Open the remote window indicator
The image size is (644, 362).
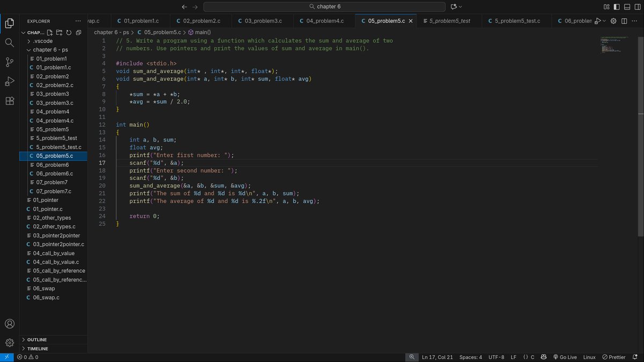[x=6, y=357]
